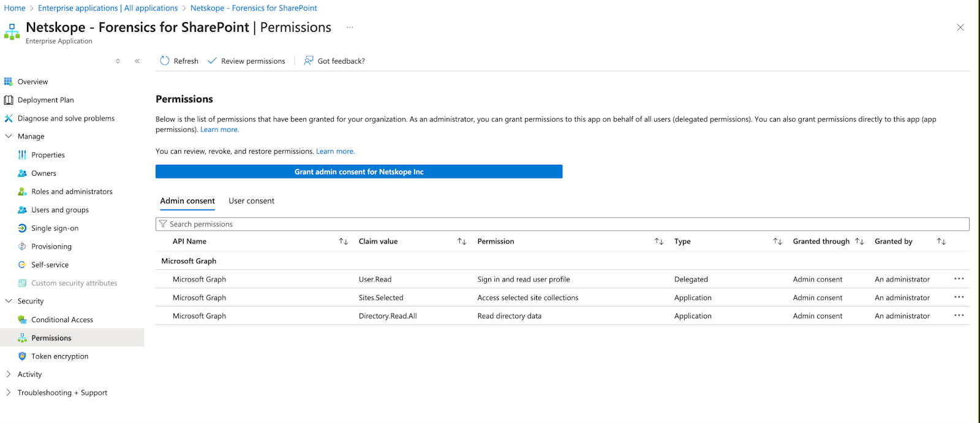Collapse the Manage section chevron
Screen dimensions: 980x423
click(x=9, y=136)
